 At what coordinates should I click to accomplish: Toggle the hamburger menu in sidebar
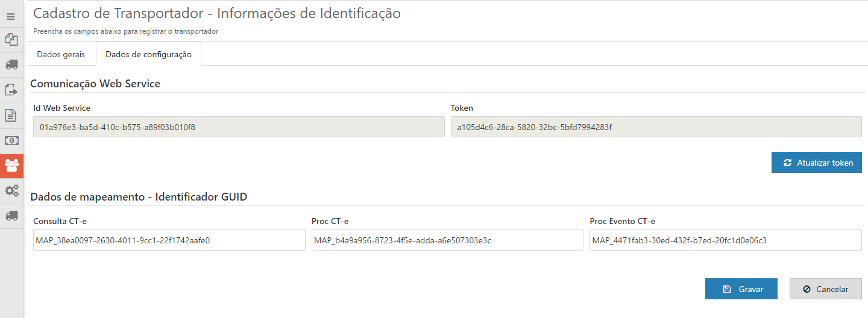point(11,17)
